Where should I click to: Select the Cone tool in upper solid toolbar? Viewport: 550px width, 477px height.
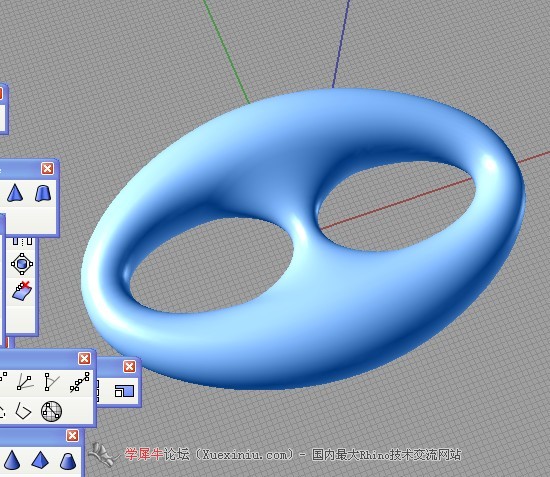15,193
